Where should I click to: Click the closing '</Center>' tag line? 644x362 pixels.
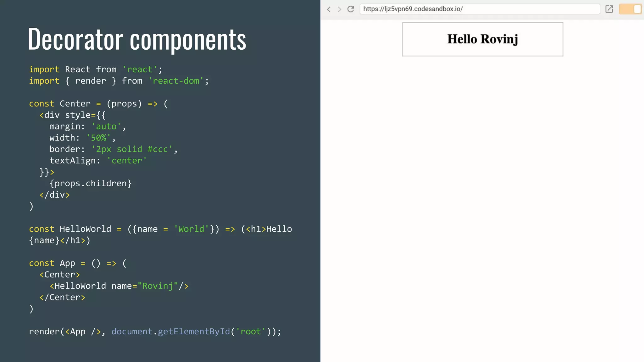point(62,297)
